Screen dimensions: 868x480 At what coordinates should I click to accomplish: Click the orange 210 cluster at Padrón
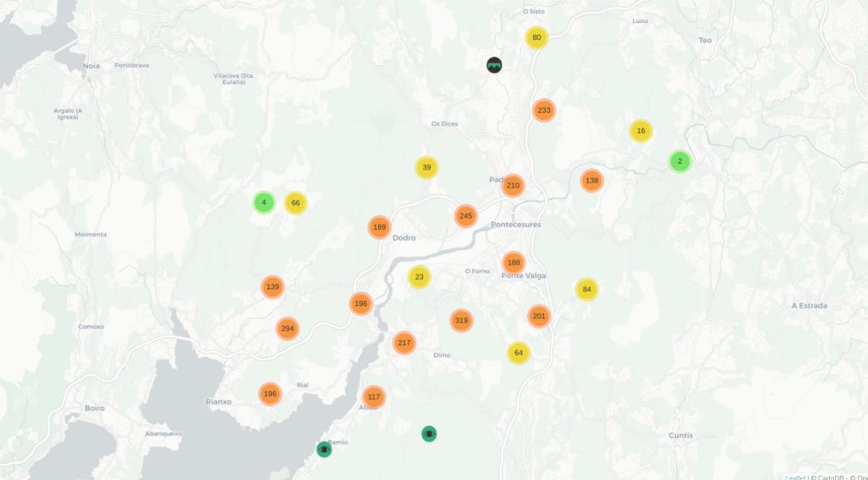point(513,186)
